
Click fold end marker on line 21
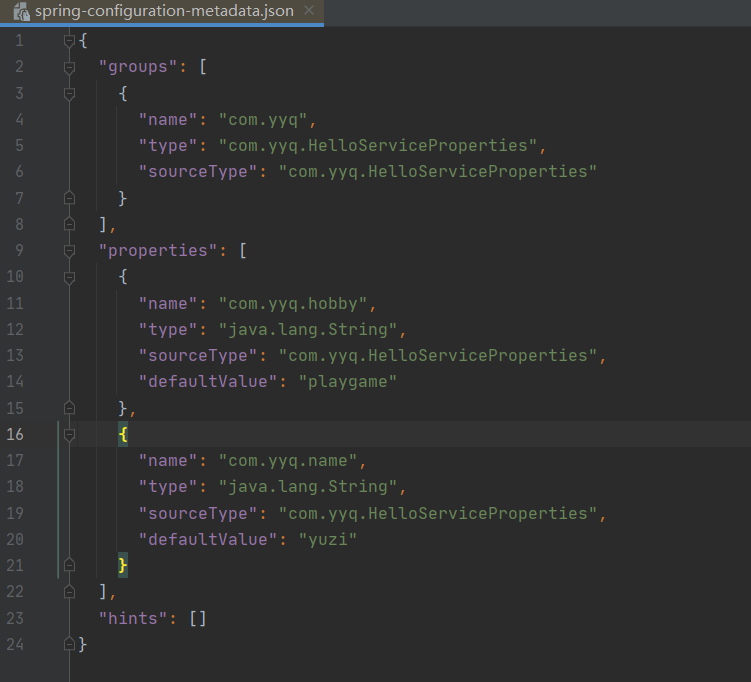click(x=69, y=565)
